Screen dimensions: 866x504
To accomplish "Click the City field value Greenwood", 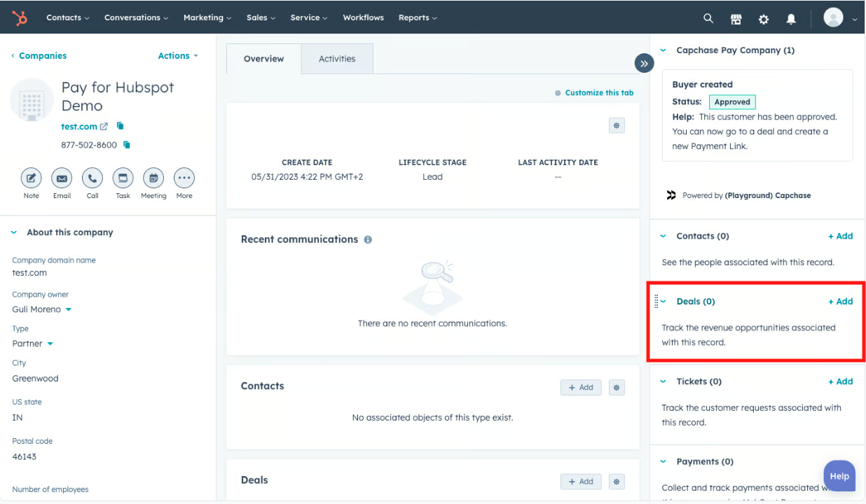I will point(35,379).
